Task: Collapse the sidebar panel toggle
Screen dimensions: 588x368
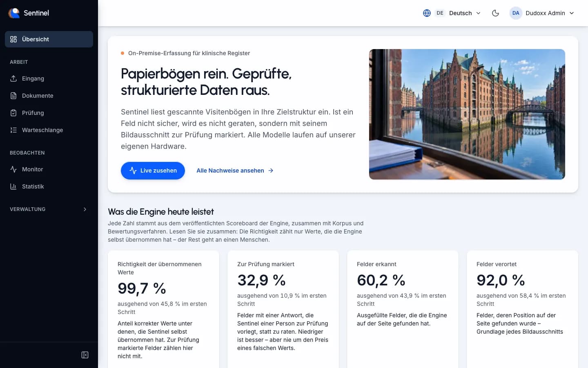Action: coord(85,355)
